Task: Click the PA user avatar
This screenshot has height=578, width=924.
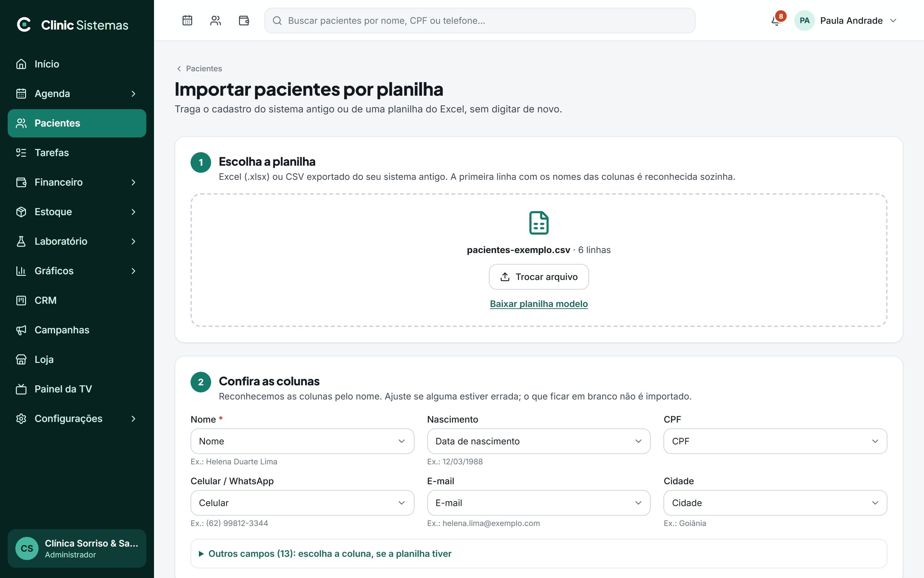Action: click(x=805, y=21)
